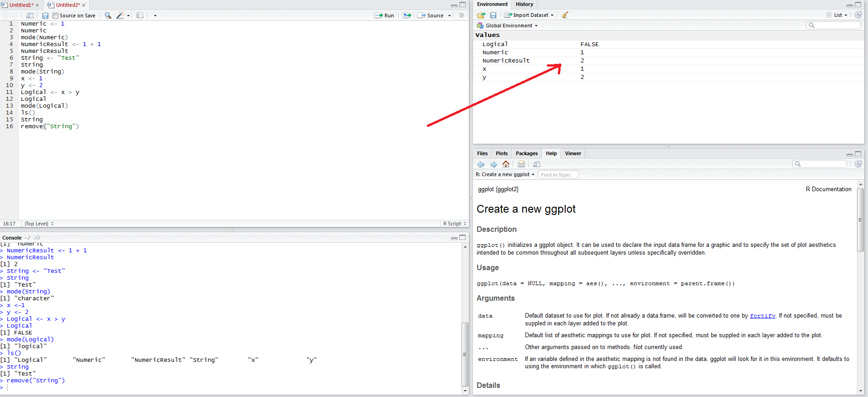868x397 pixels.
Task: Open the Global Environment dropdown
Action: click(507, 26)
